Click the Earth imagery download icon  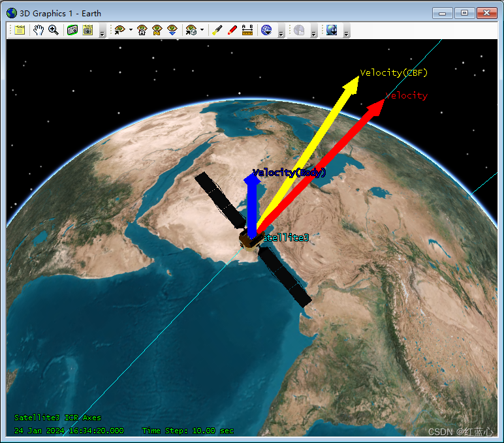pyautogui.click(x=332, y=30)
